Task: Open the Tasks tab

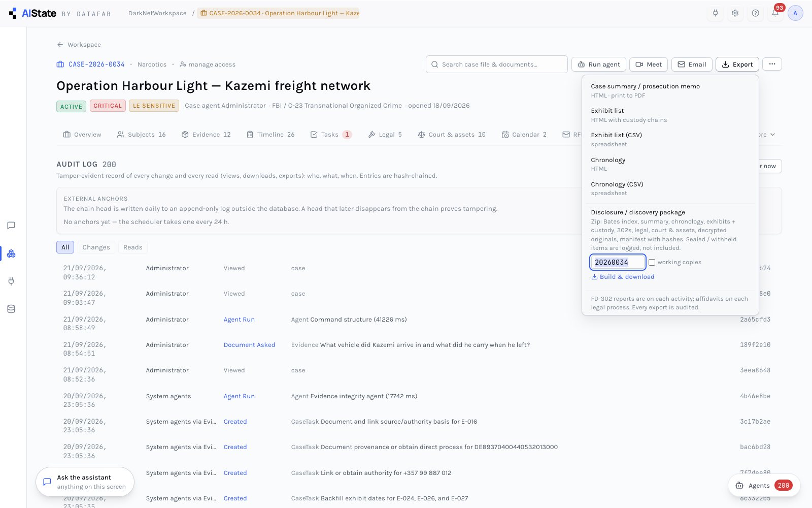Action: [x=331, y=135]
